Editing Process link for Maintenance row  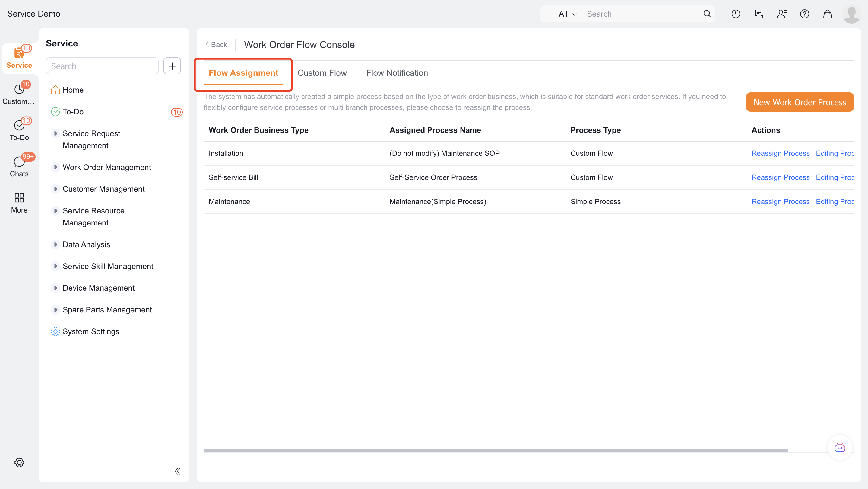(x=835, y=201)
